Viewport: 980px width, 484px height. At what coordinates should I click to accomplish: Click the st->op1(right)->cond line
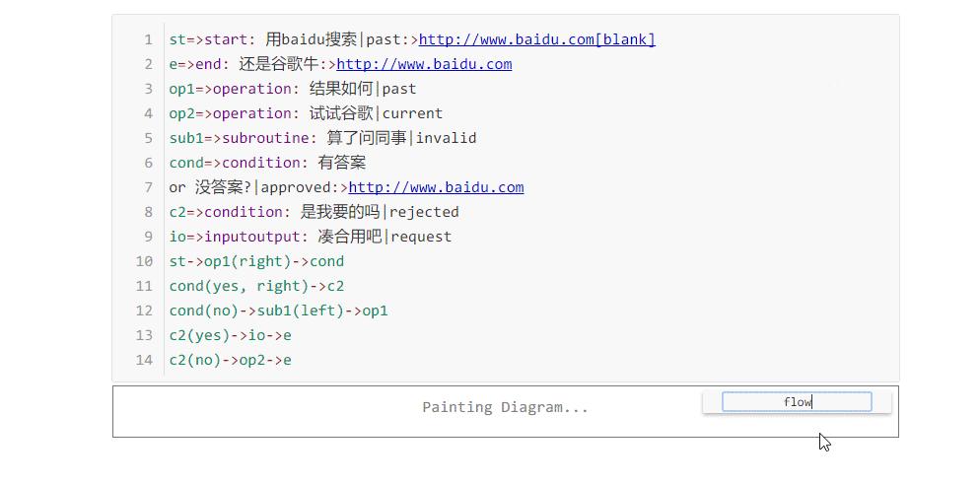pyautogui.click(x=256, y=261)
